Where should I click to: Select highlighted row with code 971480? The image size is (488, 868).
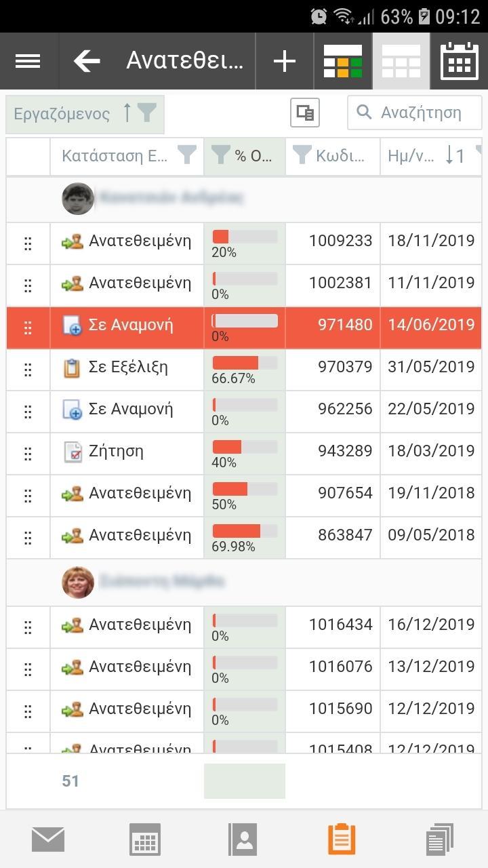[244, 328]
